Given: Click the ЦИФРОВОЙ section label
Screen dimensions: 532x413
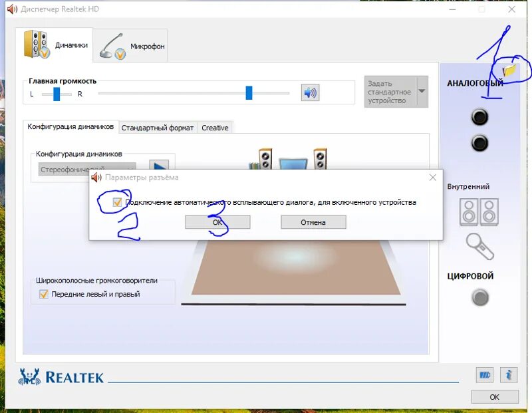Looking at the screenshot, I should click(x=470, y=276).
